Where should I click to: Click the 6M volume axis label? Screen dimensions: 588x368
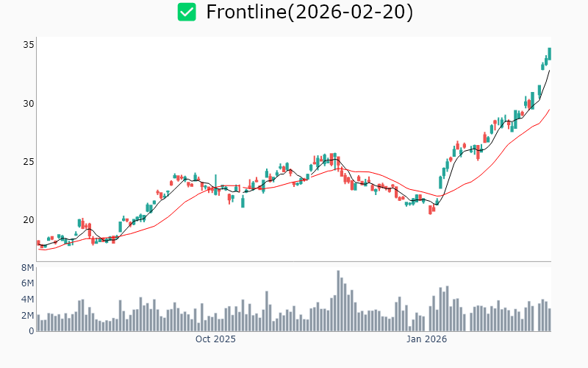click(27, 283)
